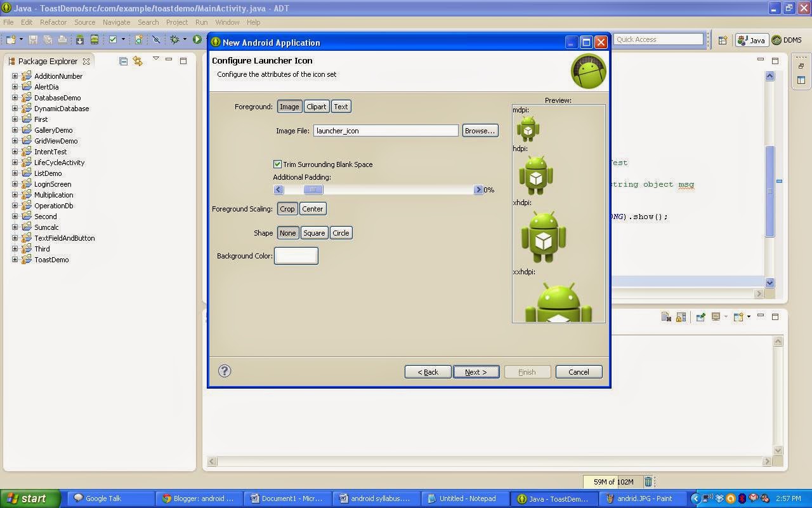Toggle Link with Editor in Package Explorer
812x508 pixels.
point(137,61)
